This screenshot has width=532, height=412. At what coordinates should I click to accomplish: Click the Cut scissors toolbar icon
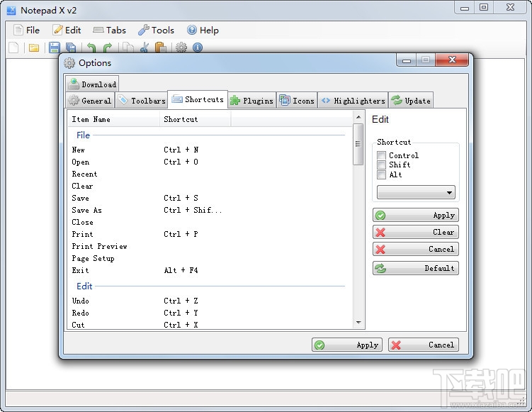point(145,48)
